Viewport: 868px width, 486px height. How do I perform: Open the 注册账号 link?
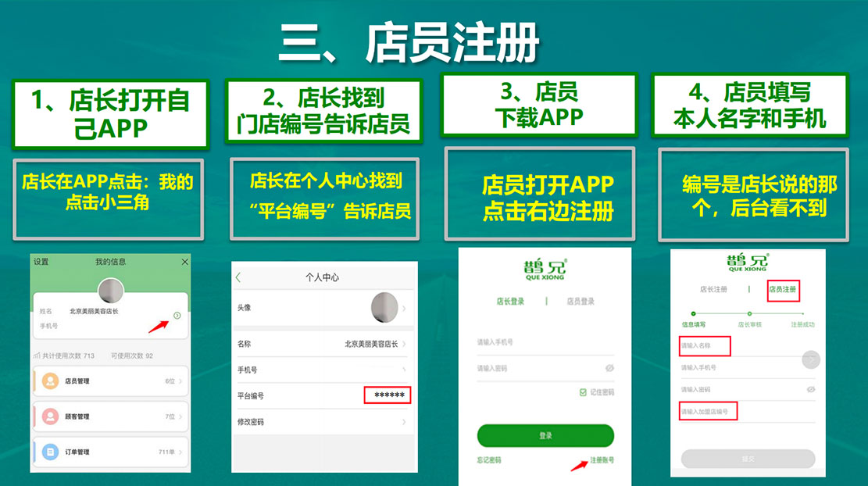(602, 460)
